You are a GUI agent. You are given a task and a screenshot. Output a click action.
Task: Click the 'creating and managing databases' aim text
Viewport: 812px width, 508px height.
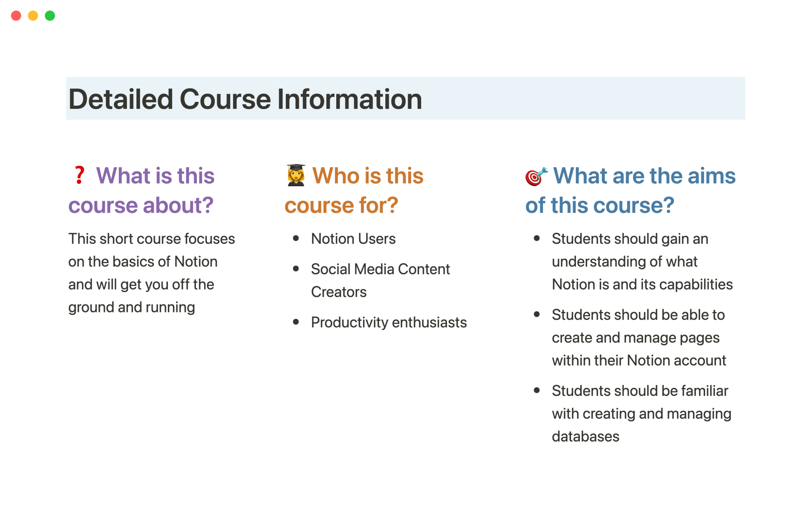click(641, 414)
